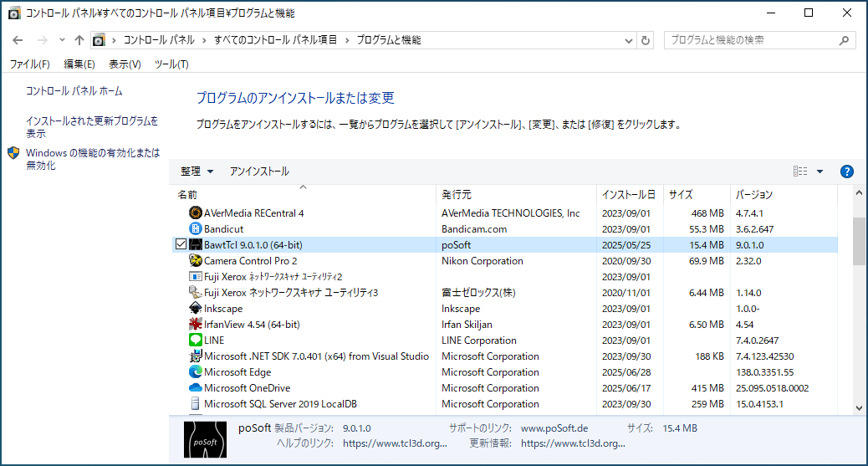Click the Bandicam.com publisher cell
The image size is (868, 466).
pyautogui.click(x=474, y=229)
